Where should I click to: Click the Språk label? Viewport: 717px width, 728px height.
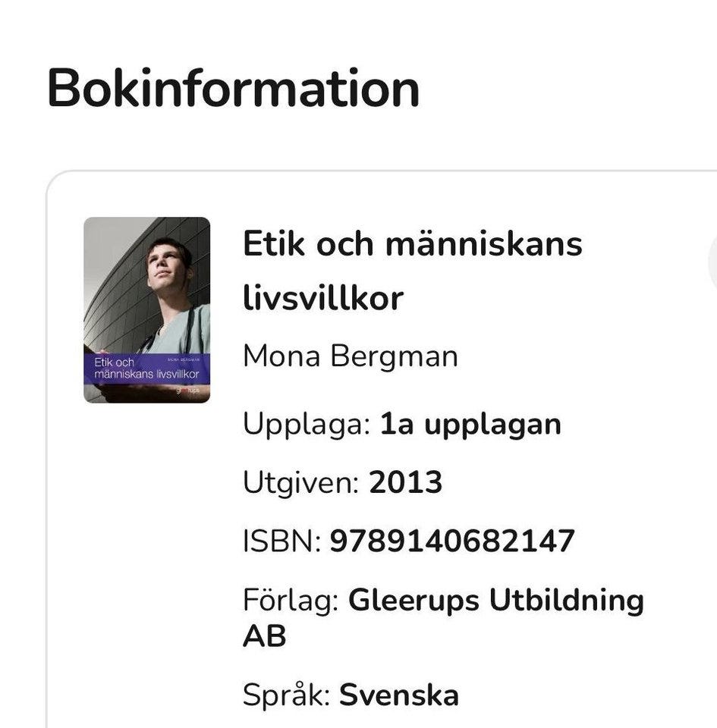286,695
